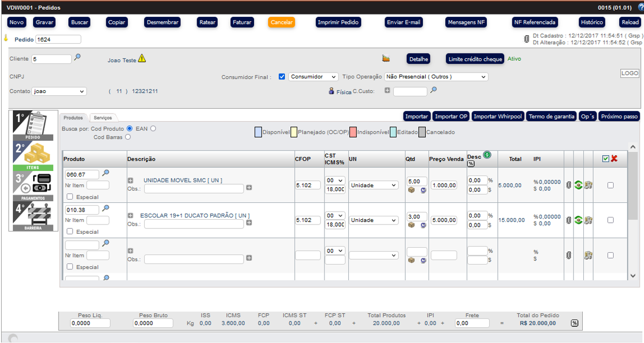Click the orange Cancelar button

coord(281,23)
